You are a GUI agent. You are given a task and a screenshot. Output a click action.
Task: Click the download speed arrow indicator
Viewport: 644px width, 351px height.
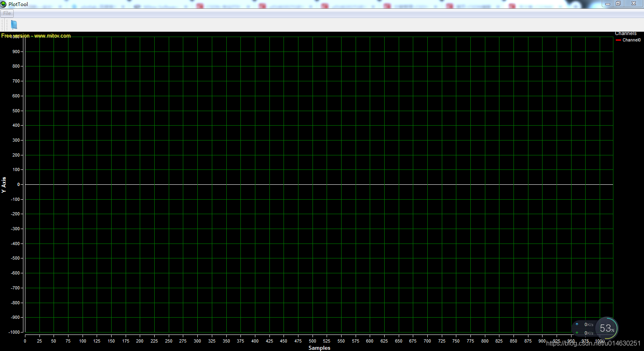point(577,333)
